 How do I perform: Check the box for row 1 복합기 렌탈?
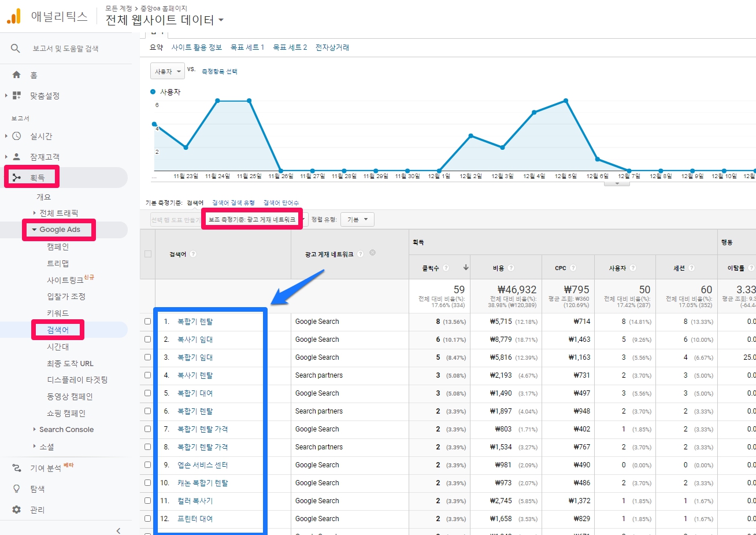point(148,322)
